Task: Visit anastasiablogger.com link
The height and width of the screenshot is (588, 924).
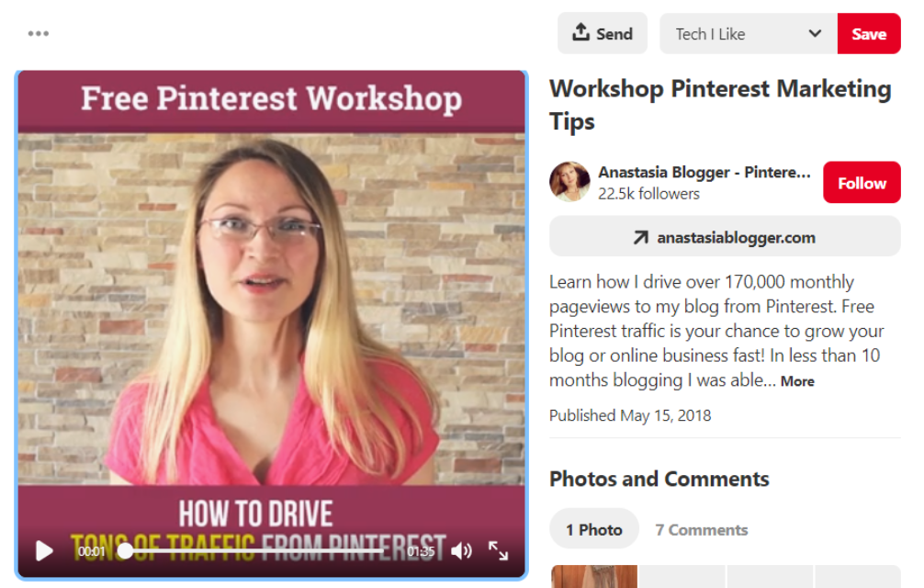Action: (x=725, y=237)
